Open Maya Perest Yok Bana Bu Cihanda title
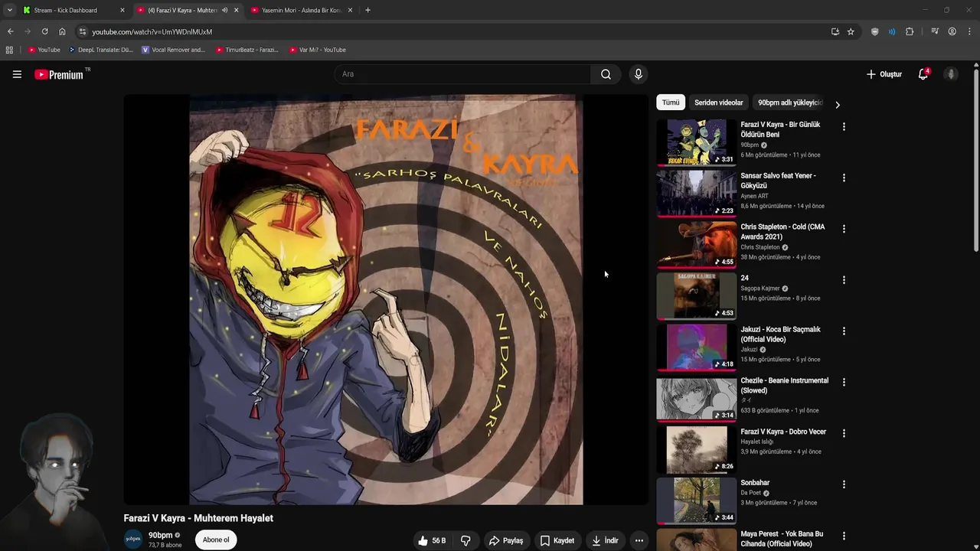The width and height of the screenshot is (980, 551). coord(782,539)
